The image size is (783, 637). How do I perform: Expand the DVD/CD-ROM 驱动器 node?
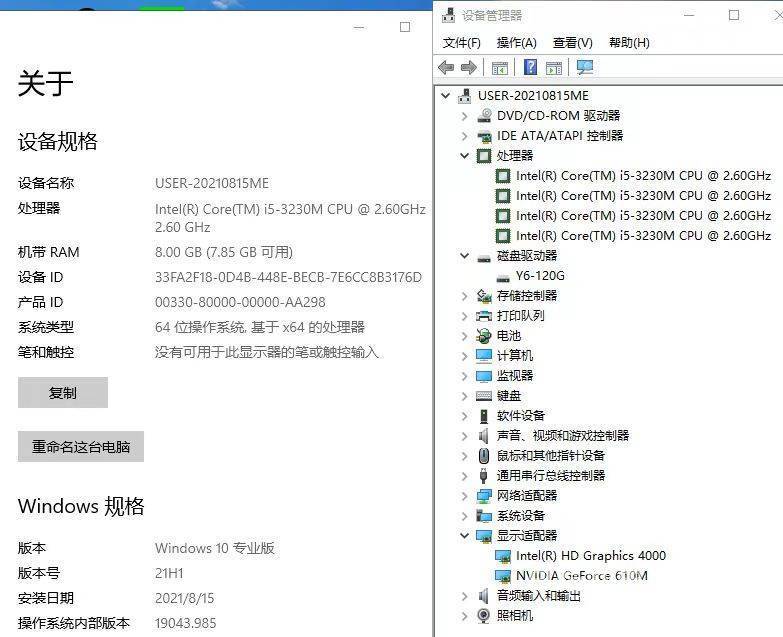(x=464, y=116)
